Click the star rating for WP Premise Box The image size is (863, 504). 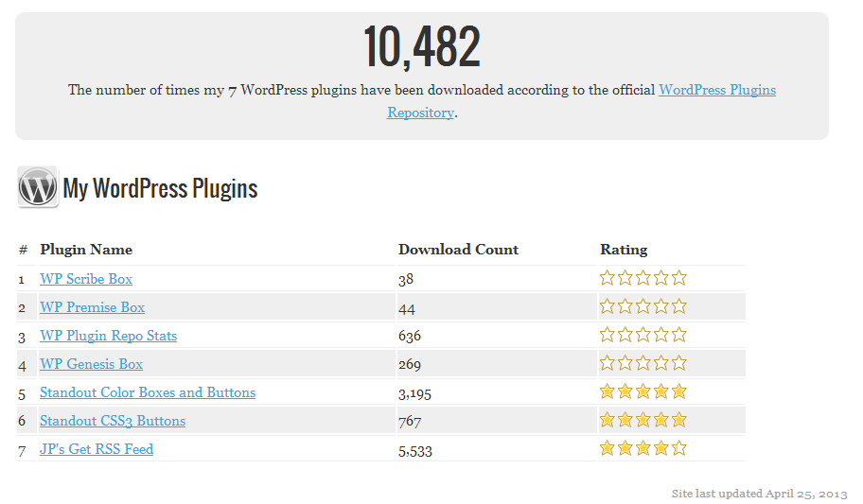(643, 306)
